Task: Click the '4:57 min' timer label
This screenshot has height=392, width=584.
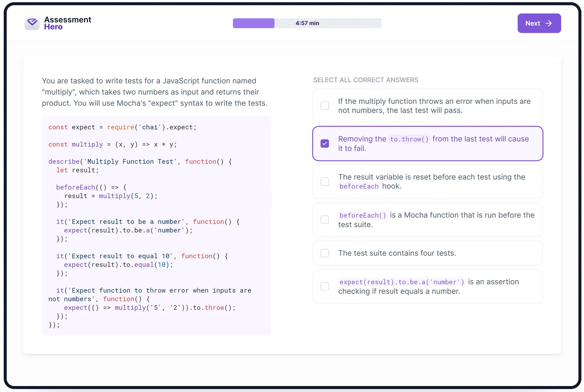Action: 307,23
